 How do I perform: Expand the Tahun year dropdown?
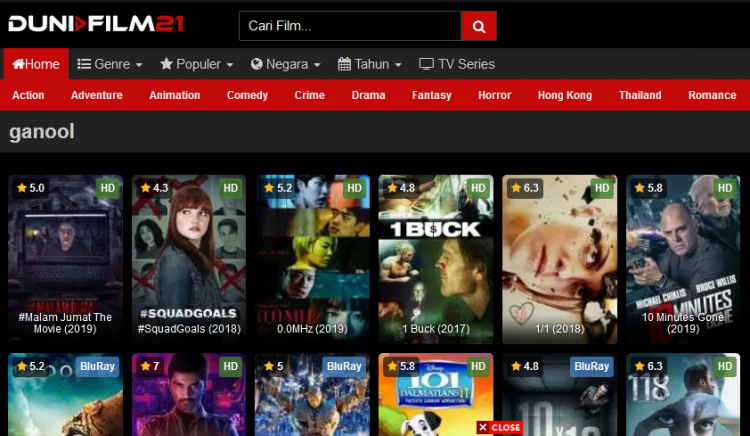[x=370, y=64]
